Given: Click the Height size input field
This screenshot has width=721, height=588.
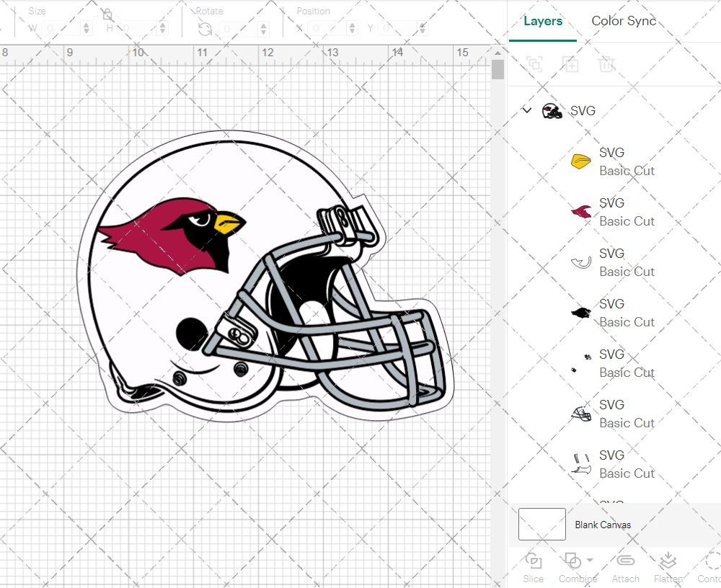Looking at the screenshot, I should click(138, 29).
